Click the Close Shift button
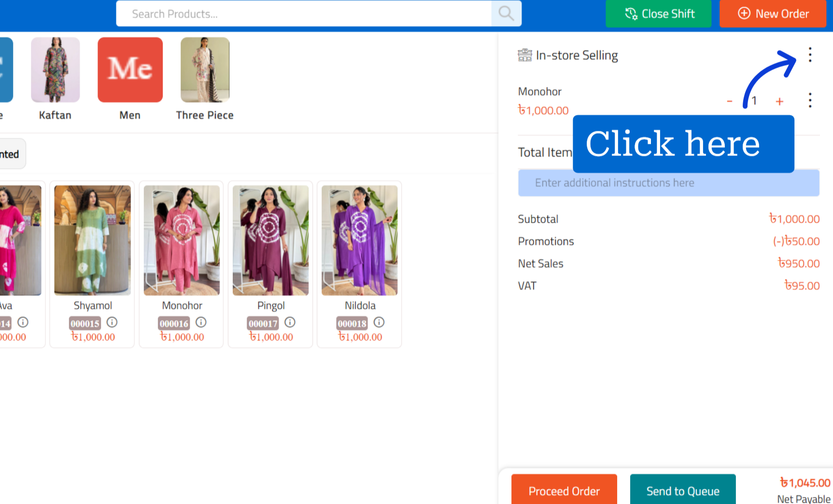 click(x=659, y=14)
